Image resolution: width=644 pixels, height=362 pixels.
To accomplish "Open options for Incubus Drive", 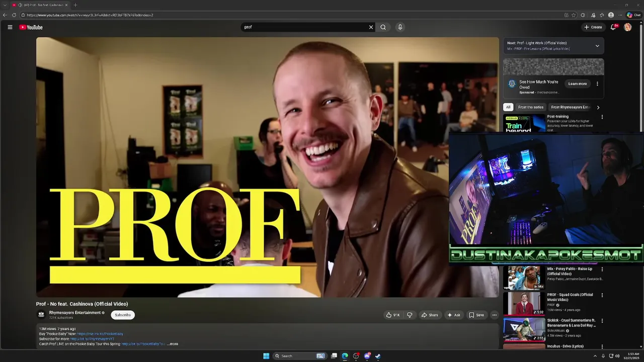I will tap(602, 346).
